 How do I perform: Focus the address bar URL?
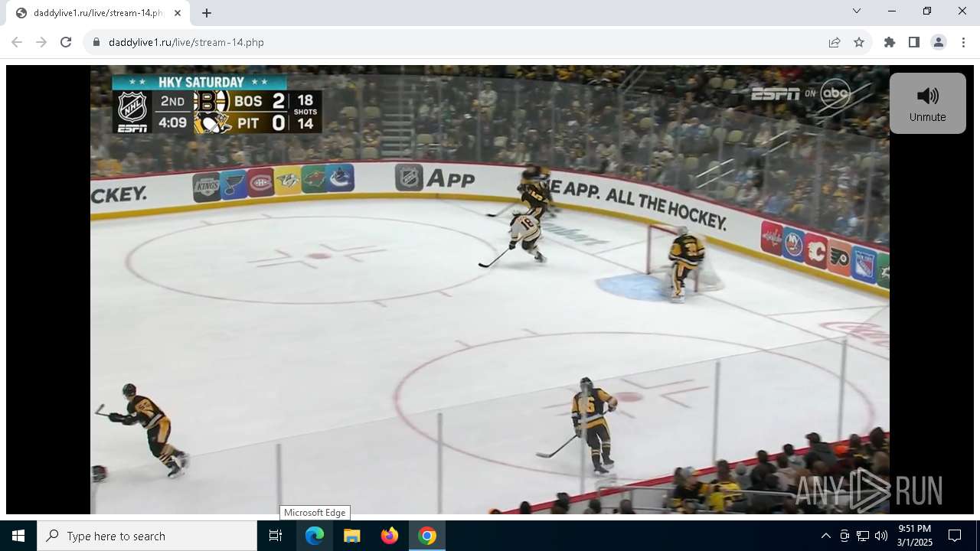pos(186,42)
